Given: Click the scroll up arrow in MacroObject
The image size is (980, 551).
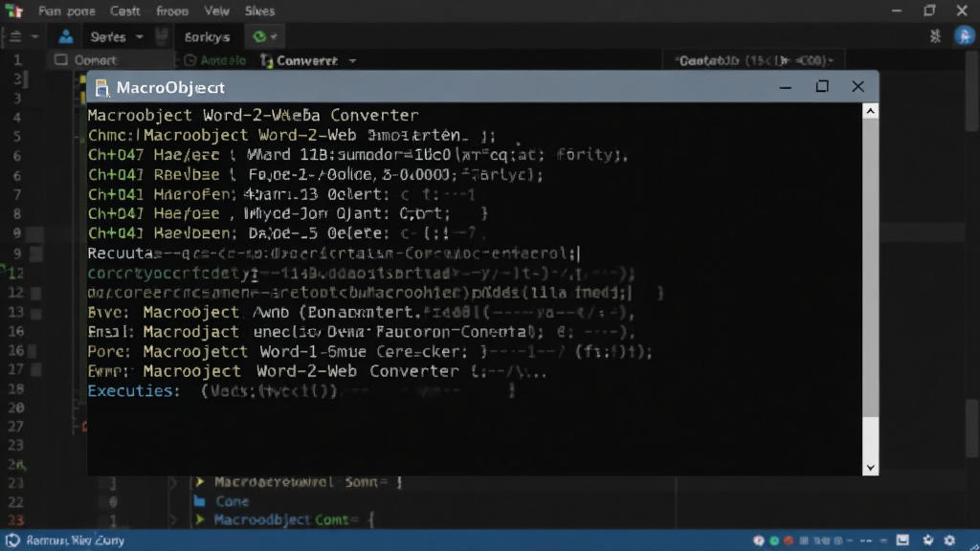Looking at the screenshot, I should pos(870,111).
